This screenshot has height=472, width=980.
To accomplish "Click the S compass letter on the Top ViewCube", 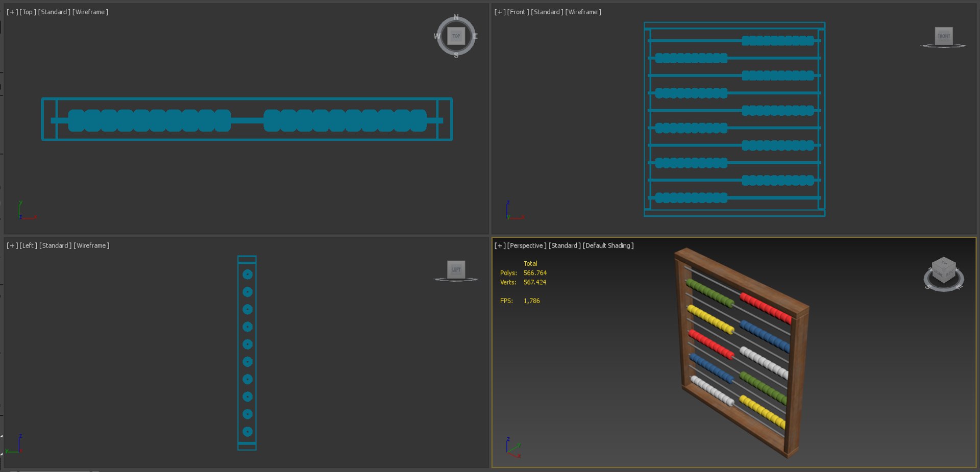I will click(456, 55).
